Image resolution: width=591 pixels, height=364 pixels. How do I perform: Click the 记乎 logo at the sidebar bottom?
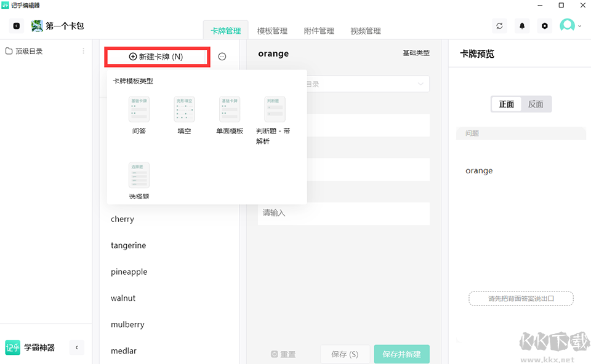tap(12, 347)
